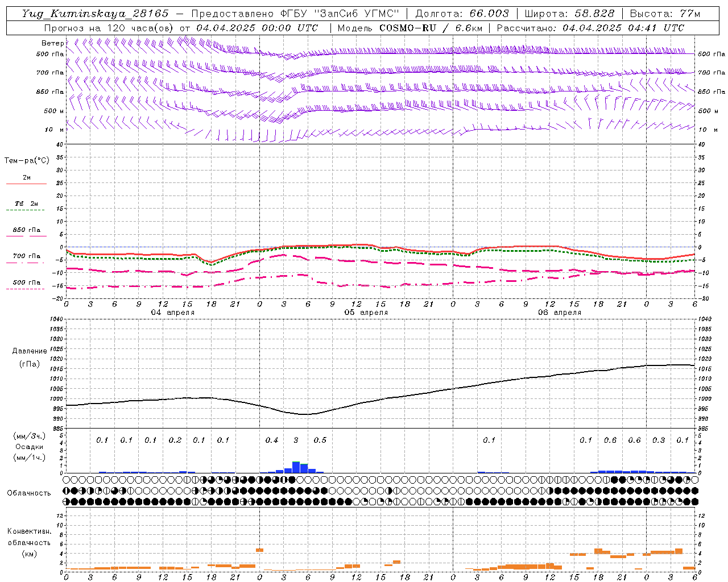Screen dimensions: 728x582
Task: Click the Давление panel label
Action: pyautogui.click(x=30, y=351)
